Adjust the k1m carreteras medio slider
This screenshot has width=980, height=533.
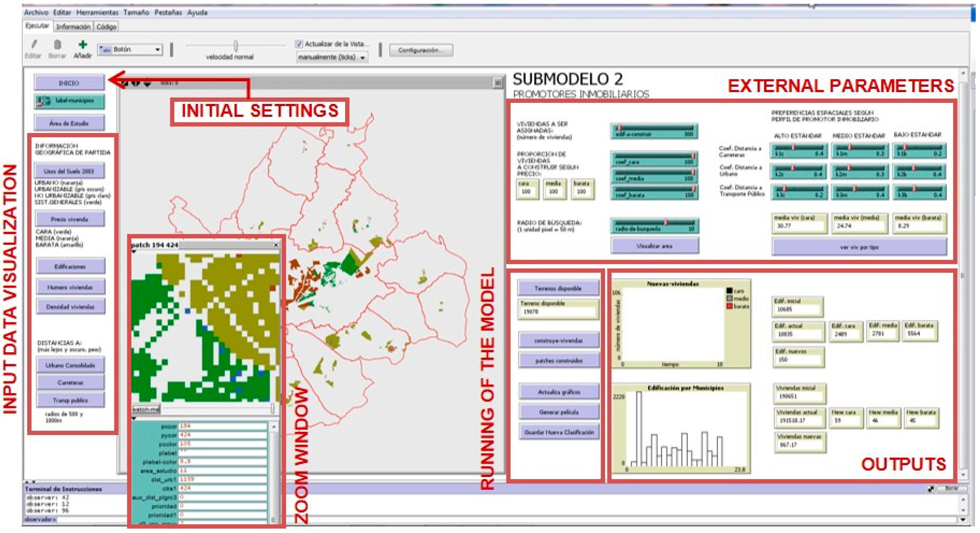point(859,150)
